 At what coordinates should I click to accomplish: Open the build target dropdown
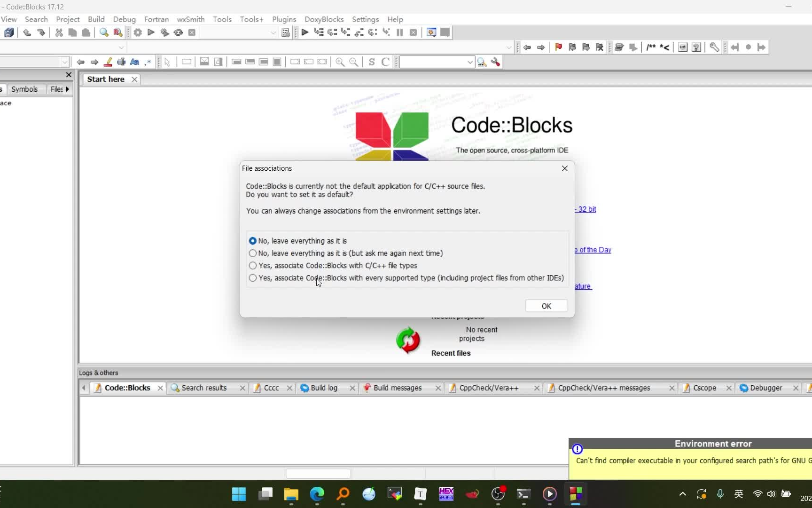point(273,32)
